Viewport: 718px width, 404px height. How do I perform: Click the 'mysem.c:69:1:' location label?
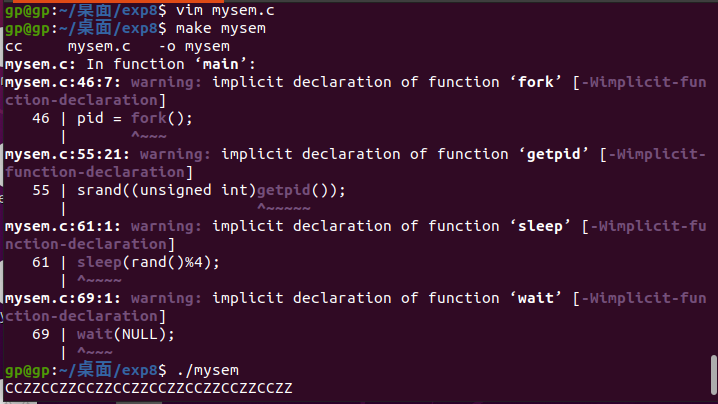point(63,298)
